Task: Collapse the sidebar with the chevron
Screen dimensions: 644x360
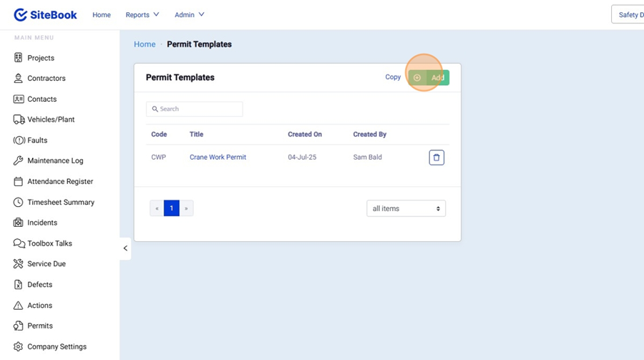Action: coord(125,248)
